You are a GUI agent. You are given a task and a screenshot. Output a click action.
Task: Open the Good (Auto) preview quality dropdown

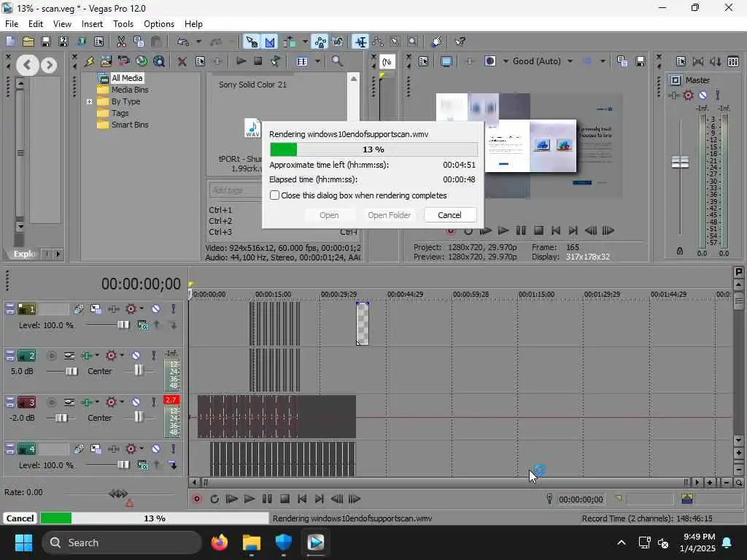pos(570,61)
